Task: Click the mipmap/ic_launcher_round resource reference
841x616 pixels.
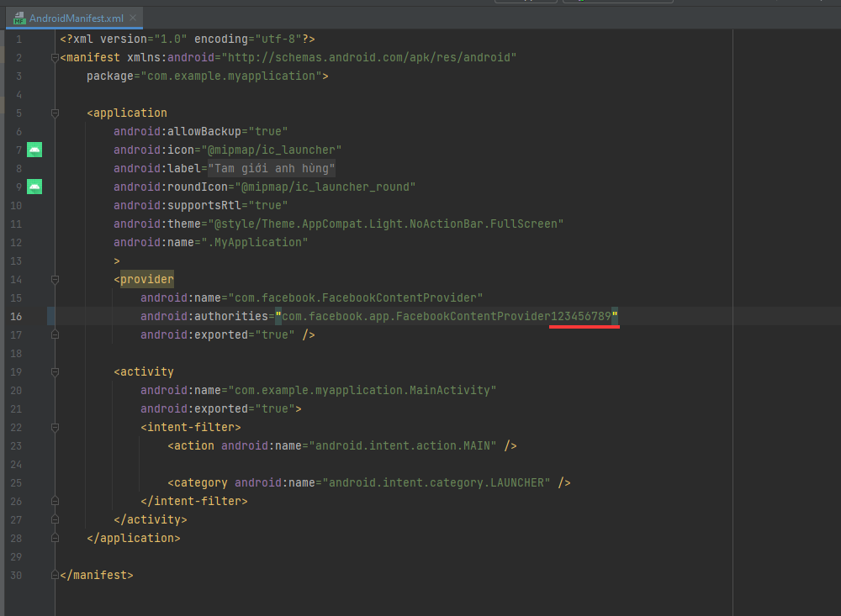Action: (x=326, y=187)
